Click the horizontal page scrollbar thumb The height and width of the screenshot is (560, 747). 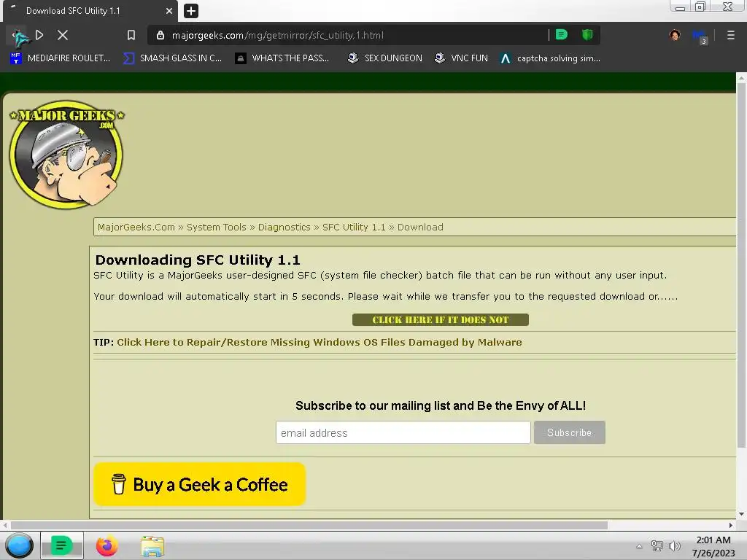coord(309,525)
